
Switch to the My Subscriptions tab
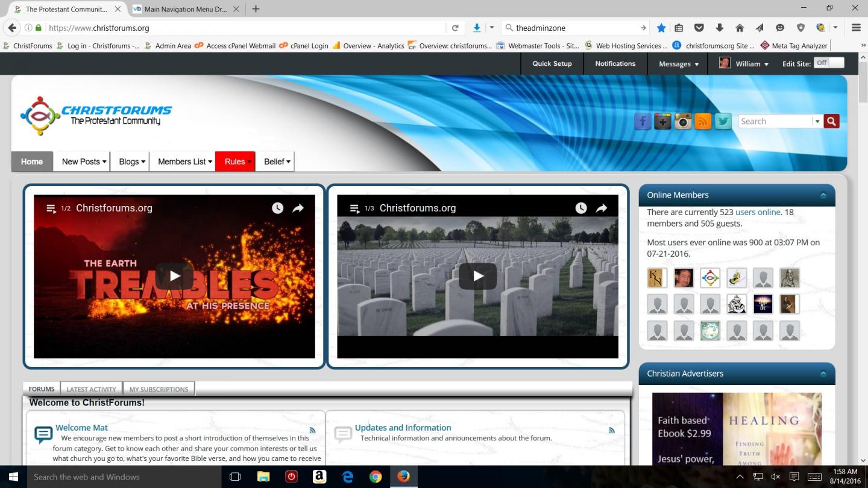pos(159,389)
